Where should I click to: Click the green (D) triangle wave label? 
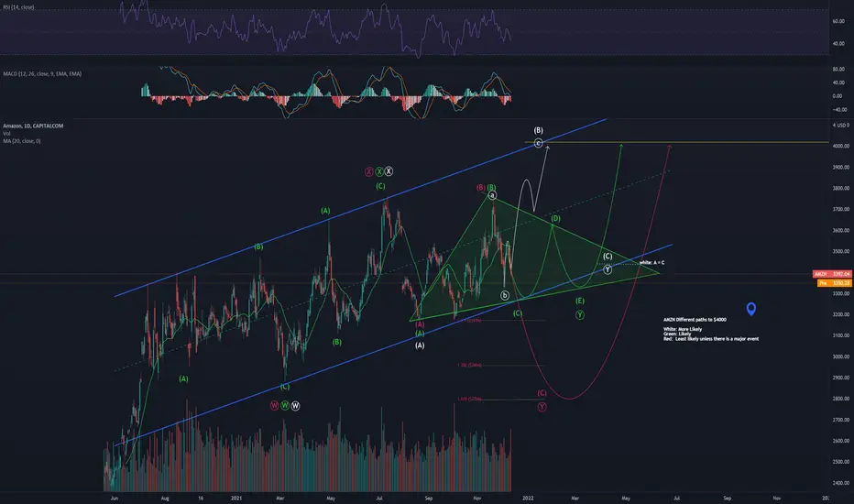(x=555, y=218)
